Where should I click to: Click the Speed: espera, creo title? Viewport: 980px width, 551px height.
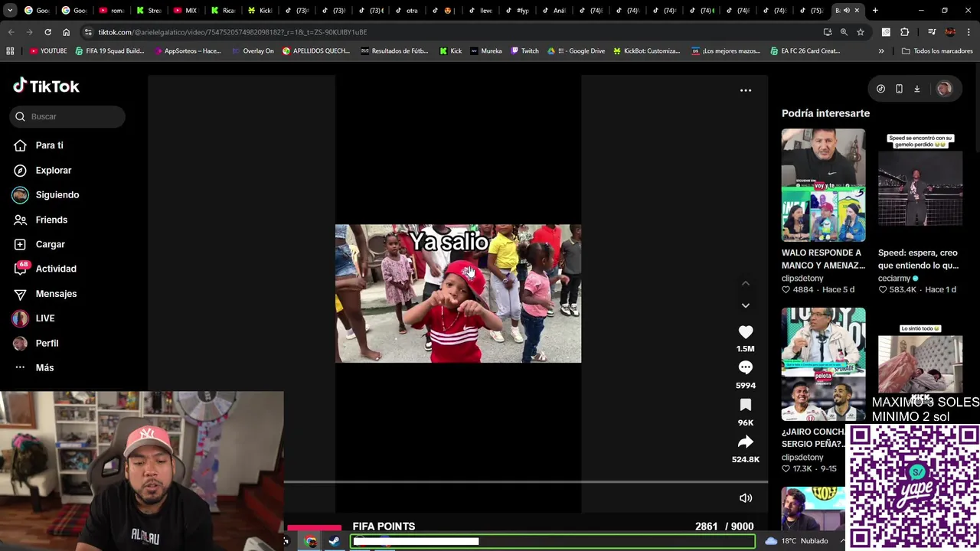tap(918, 259)
